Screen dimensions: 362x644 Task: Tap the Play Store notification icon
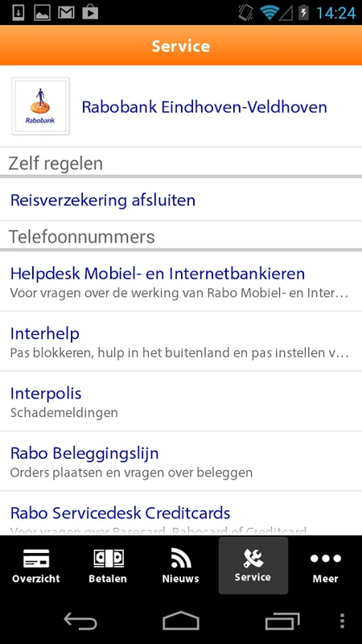[90, 13]
